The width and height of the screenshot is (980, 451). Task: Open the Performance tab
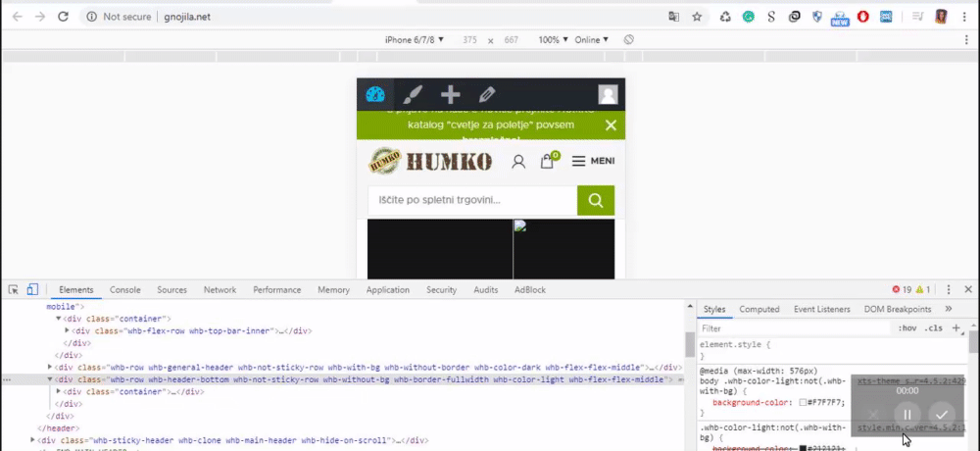(277, 290)
